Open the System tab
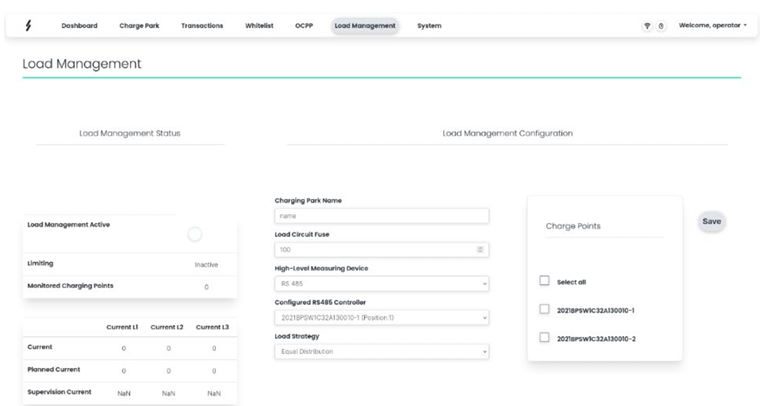Viewport: 783px width, 406px height. [x=429, y=26]
